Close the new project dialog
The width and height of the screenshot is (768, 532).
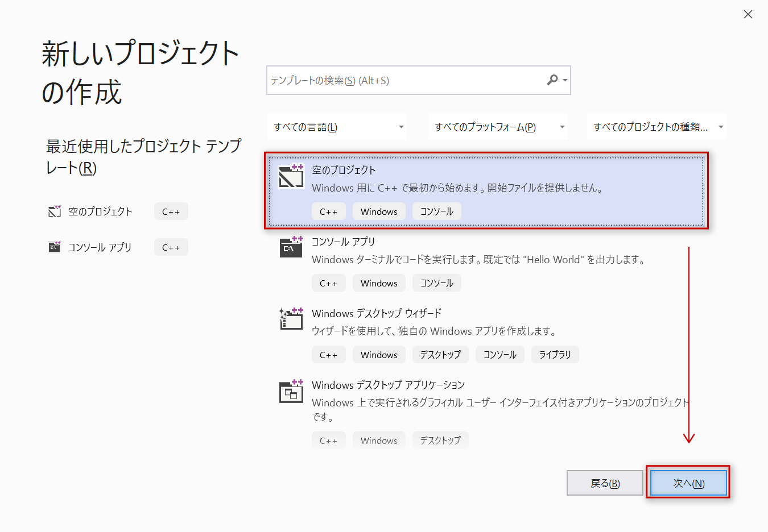[x=748, y=14]
